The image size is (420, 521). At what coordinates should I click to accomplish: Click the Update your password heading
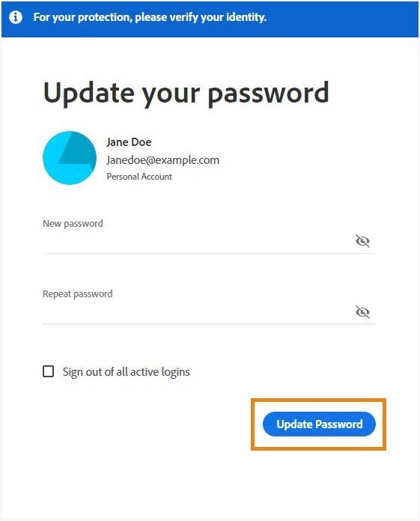(x=186, y=94)
